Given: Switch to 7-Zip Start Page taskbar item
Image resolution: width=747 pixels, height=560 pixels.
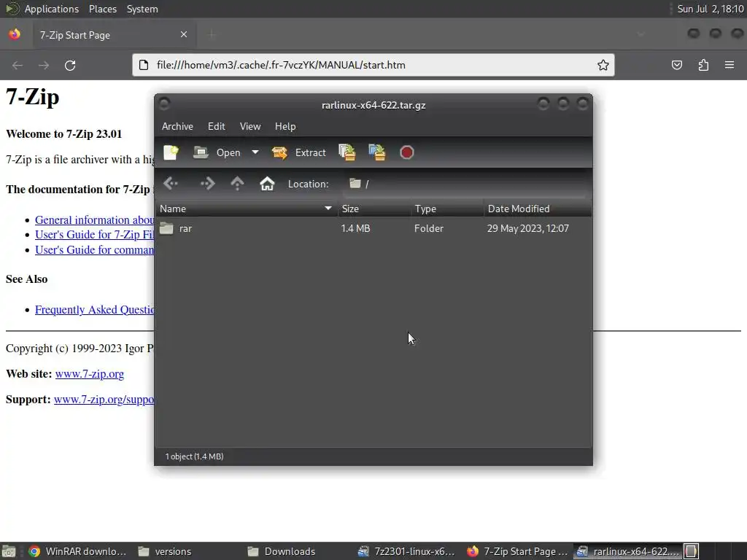Looking at the screenshot, I should (x=517, y=551).
